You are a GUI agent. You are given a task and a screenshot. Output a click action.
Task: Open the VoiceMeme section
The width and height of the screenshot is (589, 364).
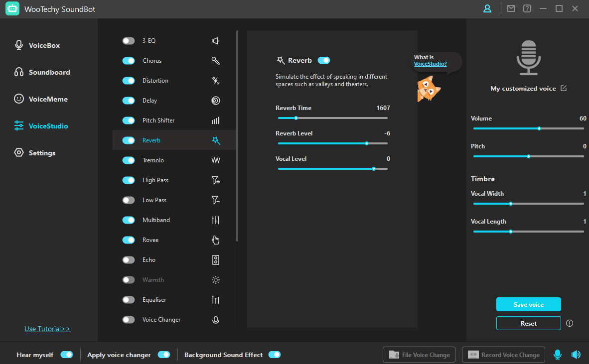click(48, 99)
